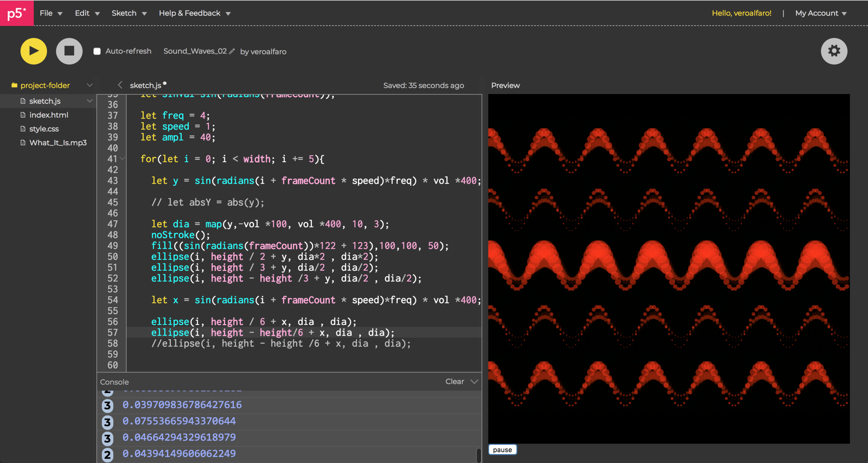This screenshot has width=868, height=463.
Task: Click line number 49 in the gutter
Action: point(112,246)
